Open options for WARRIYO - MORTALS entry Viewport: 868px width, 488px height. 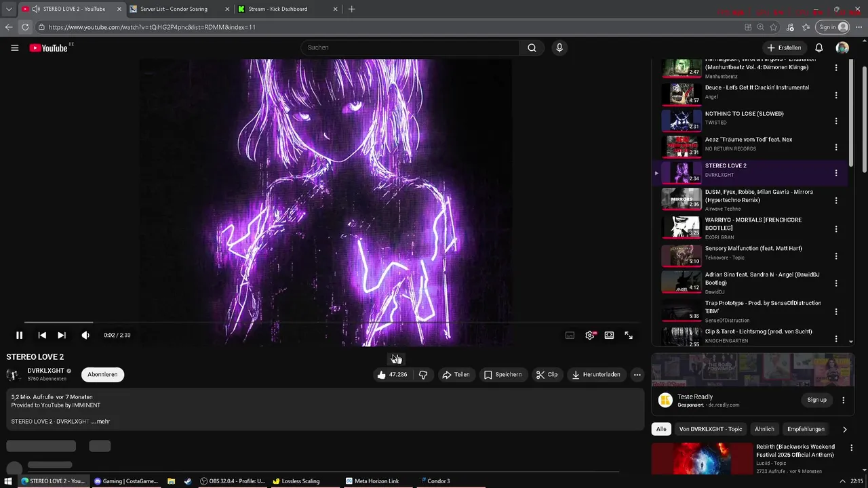[x=836, y=228]
